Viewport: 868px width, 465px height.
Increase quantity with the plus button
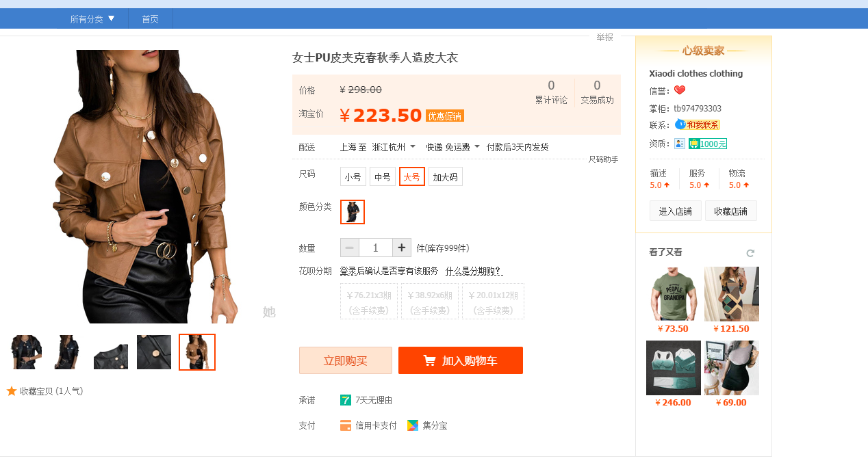(402, 248)
